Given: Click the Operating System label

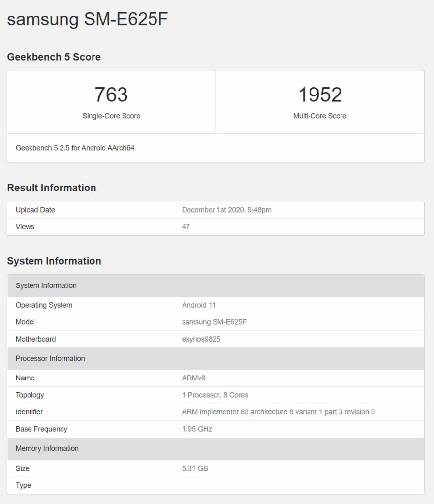Looking at the screenshot, I should 44,305.
